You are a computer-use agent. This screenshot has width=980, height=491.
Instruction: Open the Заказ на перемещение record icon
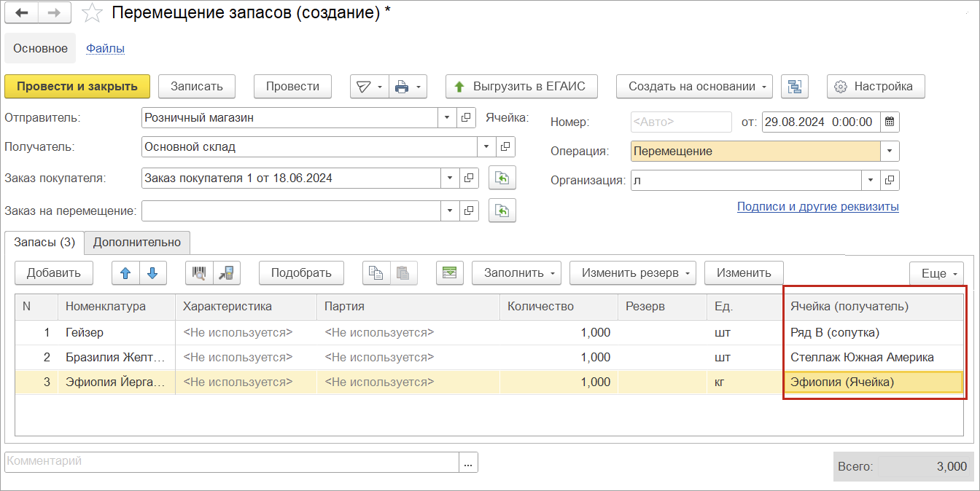470,211
